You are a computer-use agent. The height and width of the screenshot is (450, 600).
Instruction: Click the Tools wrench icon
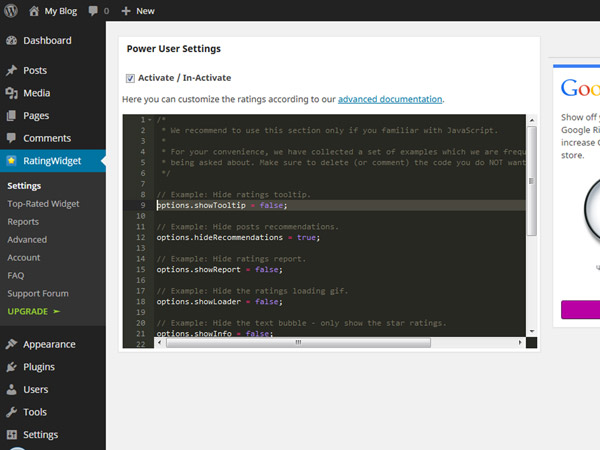(x=11, y=412)
